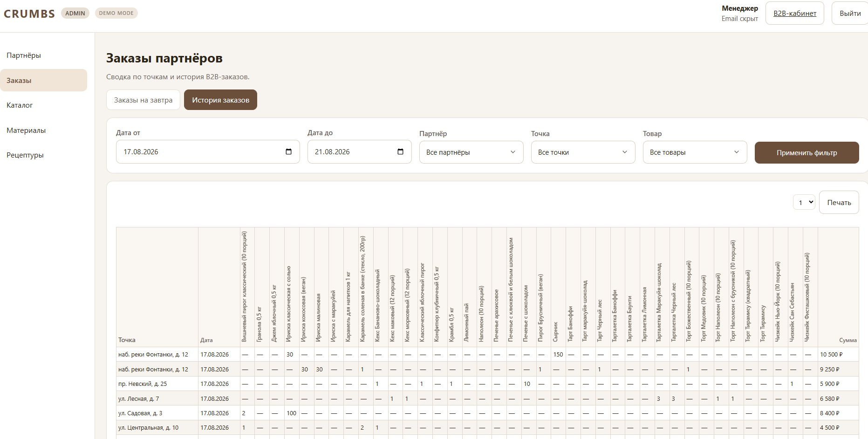Viewport: 868px width, 439px height.
Task: Click the value 150 in Сырник column
Action: click(558, 355)
